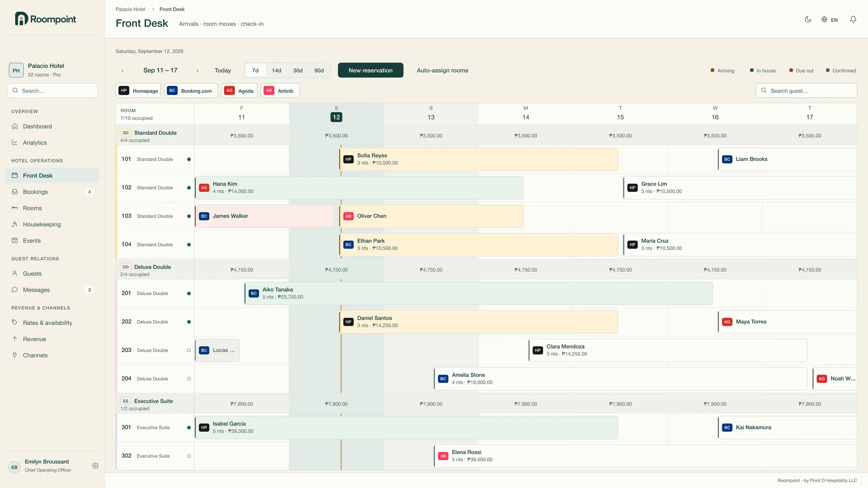
Task: Select the date 12 column header
Action: click(x=336, y=114)
